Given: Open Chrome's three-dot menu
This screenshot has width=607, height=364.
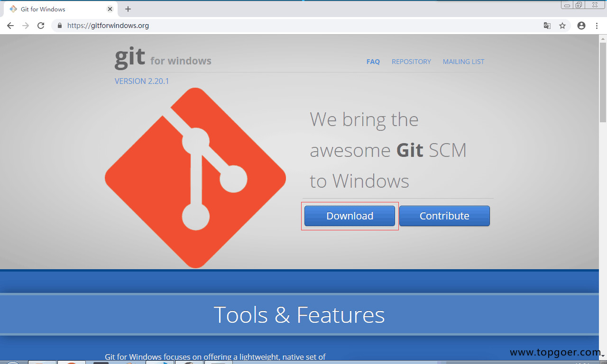Looking at the screenshot, I should [x=597, y=26].
